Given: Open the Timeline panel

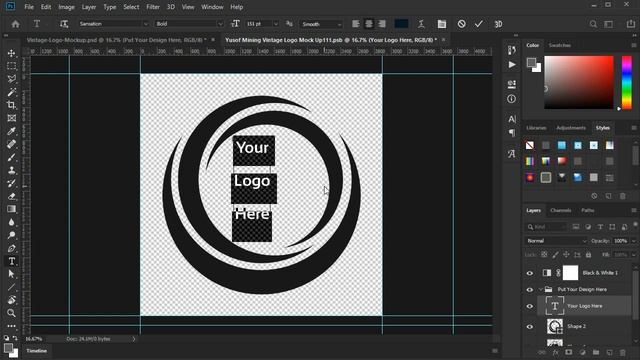Looking at the screenshot, I should (37, 351).
